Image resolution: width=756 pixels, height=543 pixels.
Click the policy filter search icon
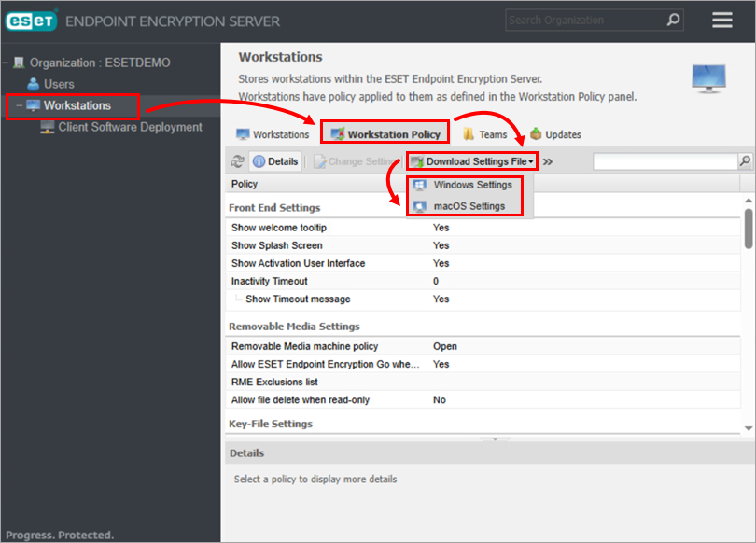pos(745,161)
